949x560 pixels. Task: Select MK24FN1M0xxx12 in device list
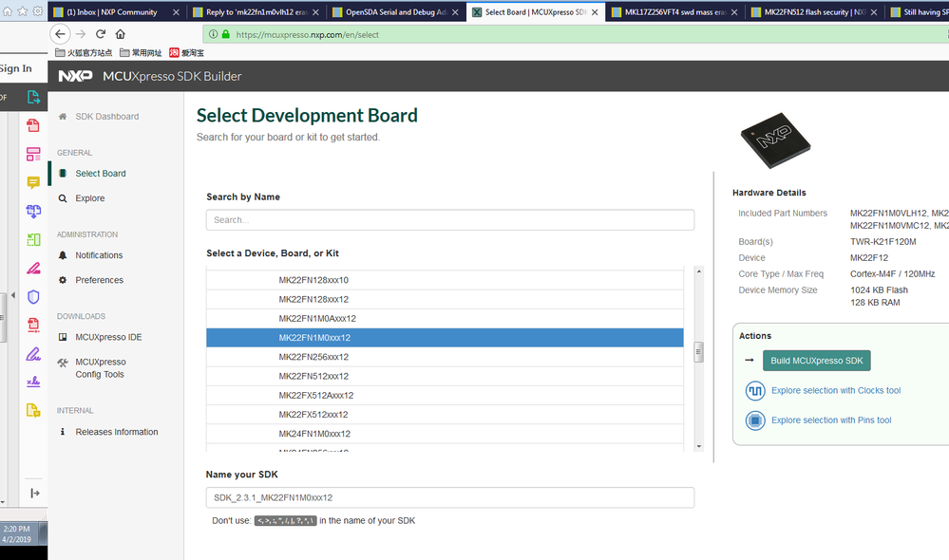click(x=445, y=434)
